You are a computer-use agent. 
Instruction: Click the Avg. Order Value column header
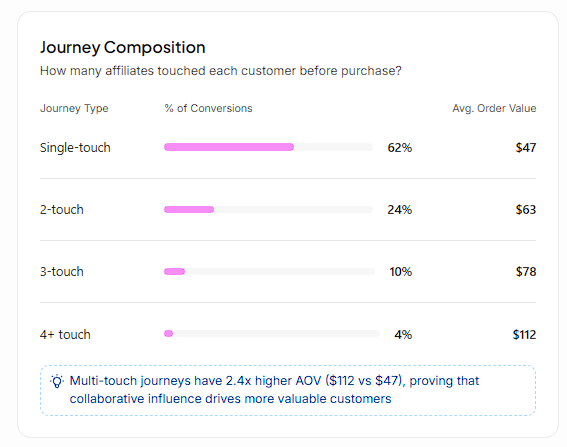[x=494, y=108]
